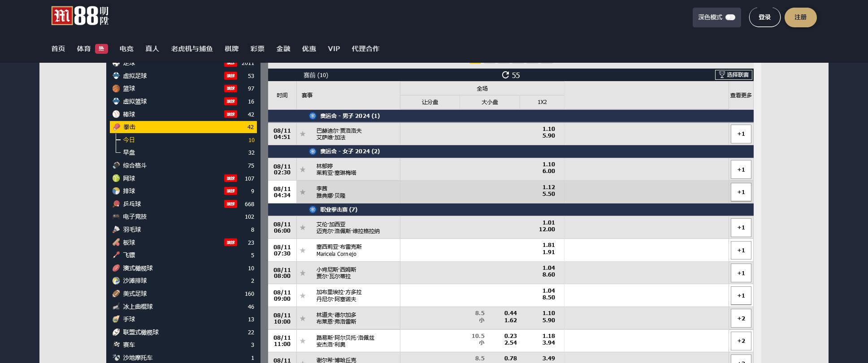Open 老虎机与捕鱼 slots menu
Viewport: 868px width, 363px height.
pyautogui.click(x=192, y=49)
